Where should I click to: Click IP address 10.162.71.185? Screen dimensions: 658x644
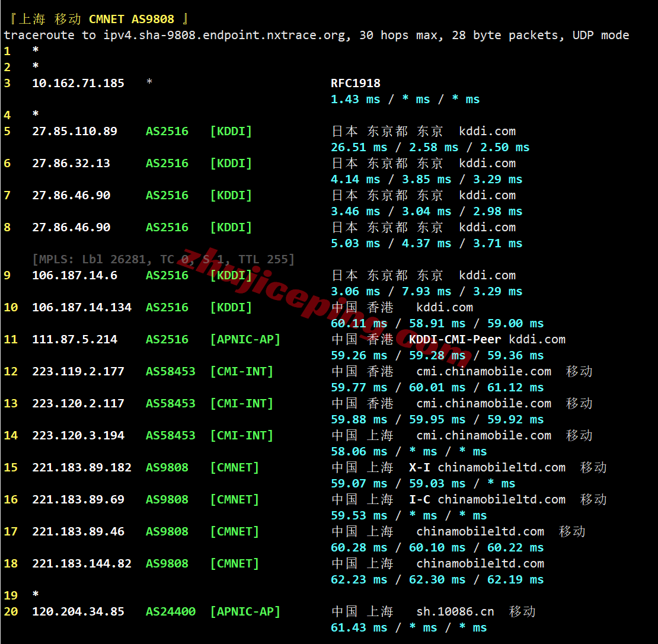pyautogui.click(x=78, y=83)
